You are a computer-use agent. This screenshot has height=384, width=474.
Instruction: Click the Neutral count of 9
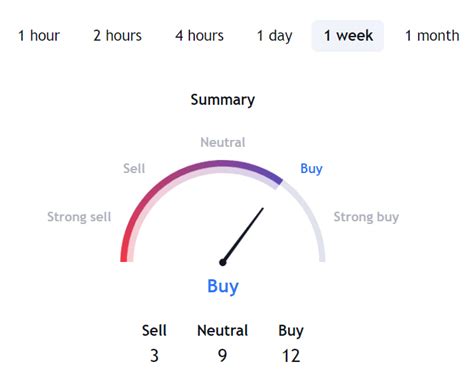222,356
